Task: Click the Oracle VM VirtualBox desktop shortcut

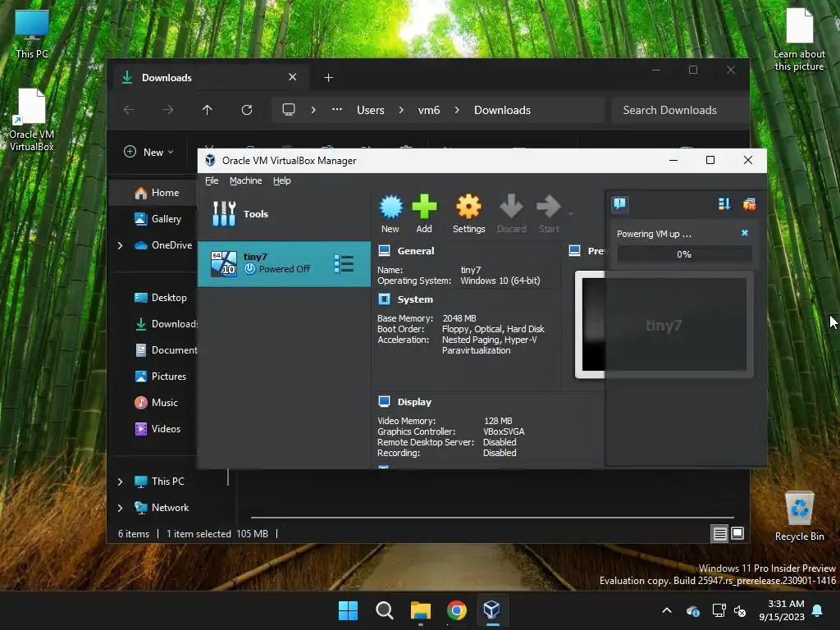Action: [x=32, y=120]
